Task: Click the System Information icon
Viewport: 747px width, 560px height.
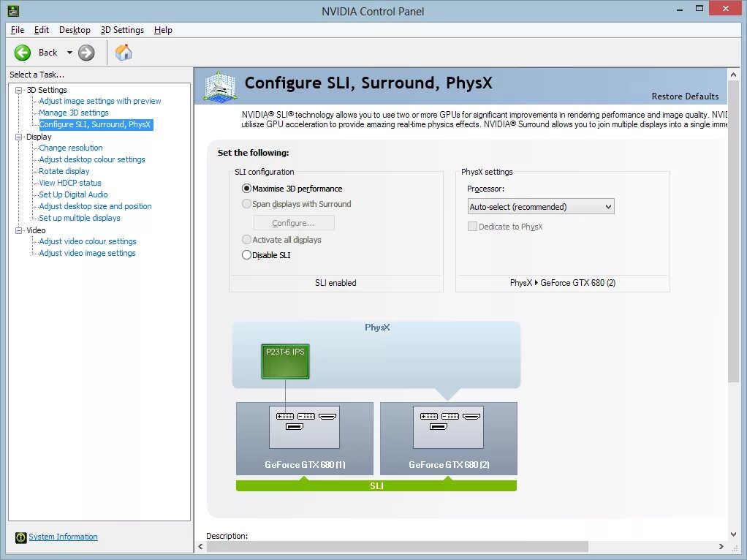Action: pyautogui.click(x=21, y=537)
